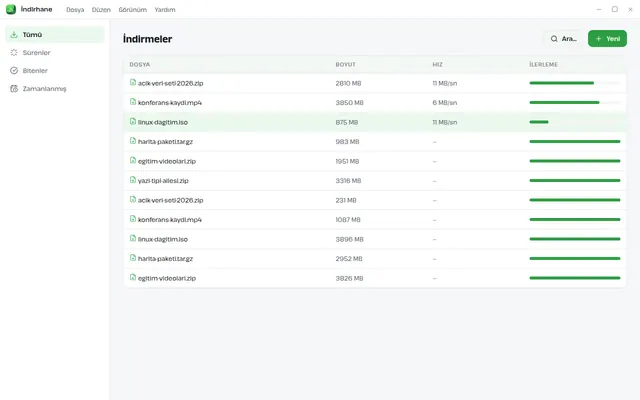Sort by the İLERLEME column header

click(544, 64)
